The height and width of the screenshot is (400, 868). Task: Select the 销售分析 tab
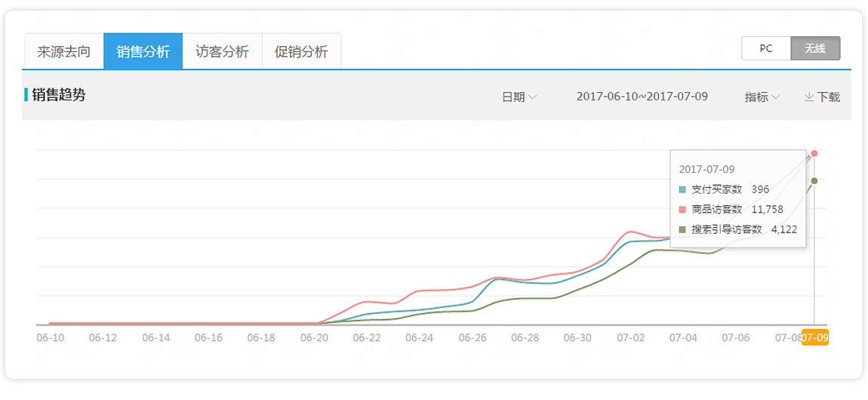click(x=143, y=52)
